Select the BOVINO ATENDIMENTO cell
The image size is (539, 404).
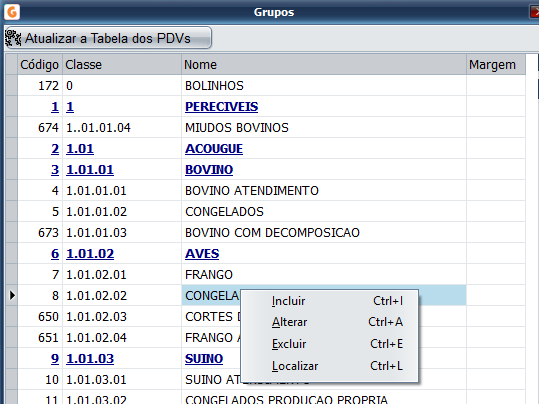point(324,190)
